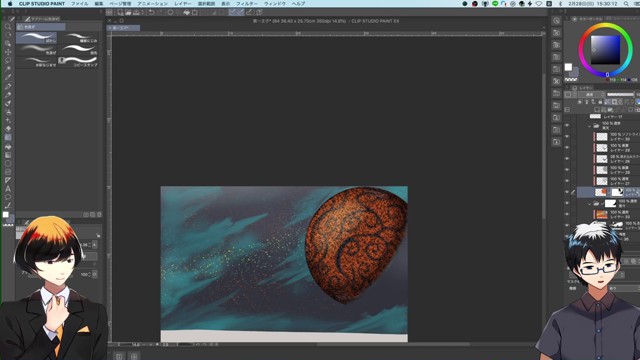640x360 pixels.
Task: Select the Figure ellipse tool
Action: (8, 163)
